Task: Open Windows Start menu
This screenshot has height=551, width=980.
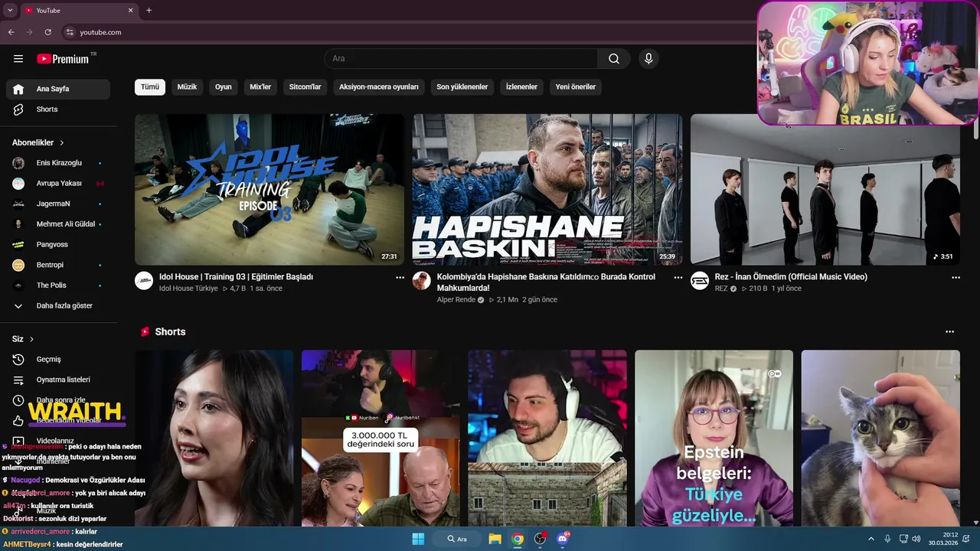Action: [418, 539]
